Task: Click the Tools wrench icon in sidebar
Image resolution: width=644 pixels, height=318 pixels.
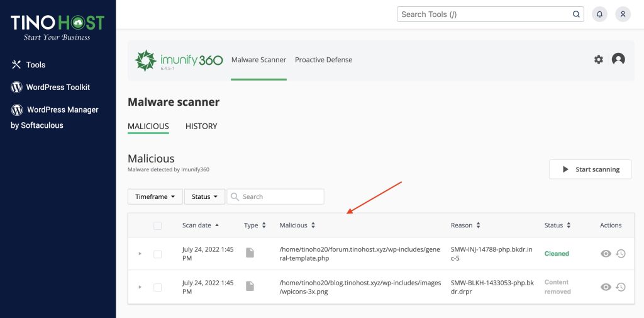Action: click(16, 65)
